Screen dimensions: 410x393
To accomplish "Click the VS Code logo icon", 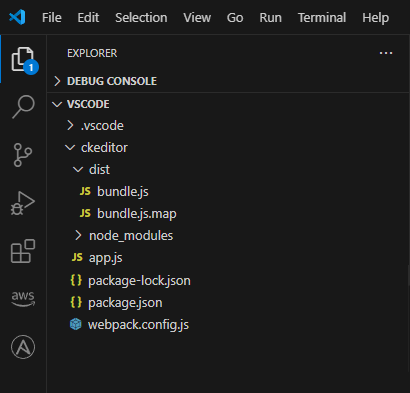I will pos(17,17).
